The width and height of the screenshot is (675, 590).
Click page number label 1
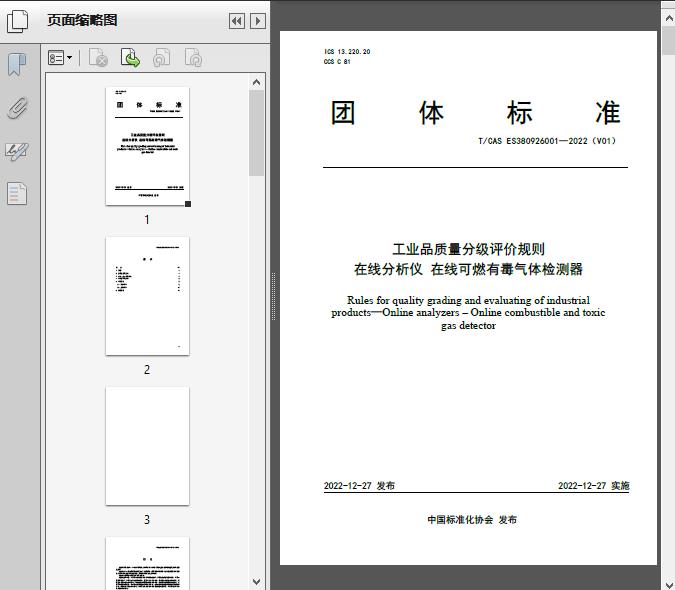(x=147, y=220)
